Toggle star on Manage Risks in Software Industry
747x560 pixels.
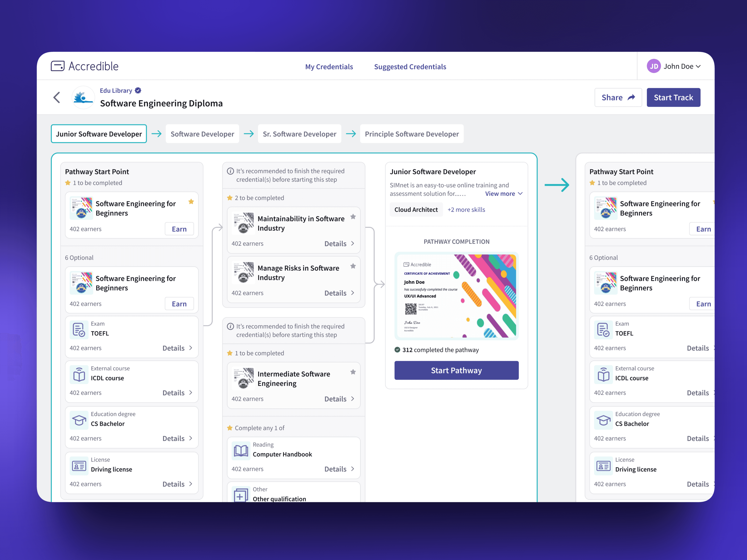pos(353,266)
